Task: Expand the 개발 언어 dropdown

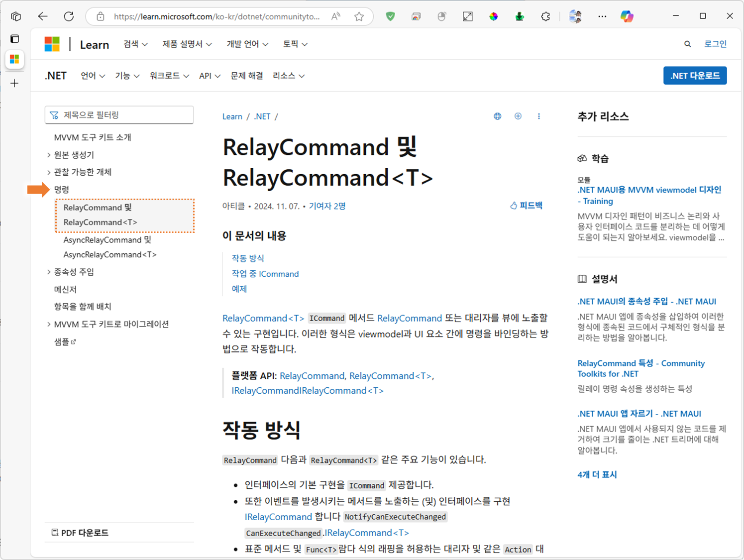Action: point(247,44)
